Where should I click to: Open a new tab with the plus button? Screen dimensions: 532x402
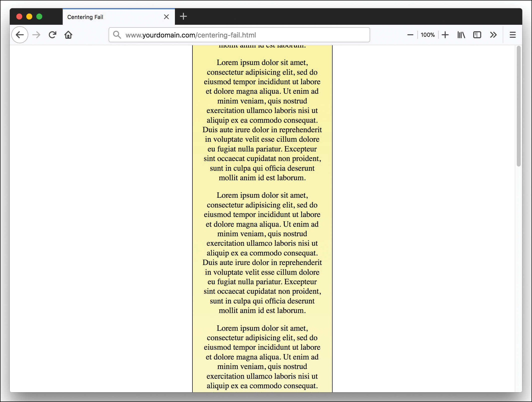pyautogui.click(x=183, y=16)
